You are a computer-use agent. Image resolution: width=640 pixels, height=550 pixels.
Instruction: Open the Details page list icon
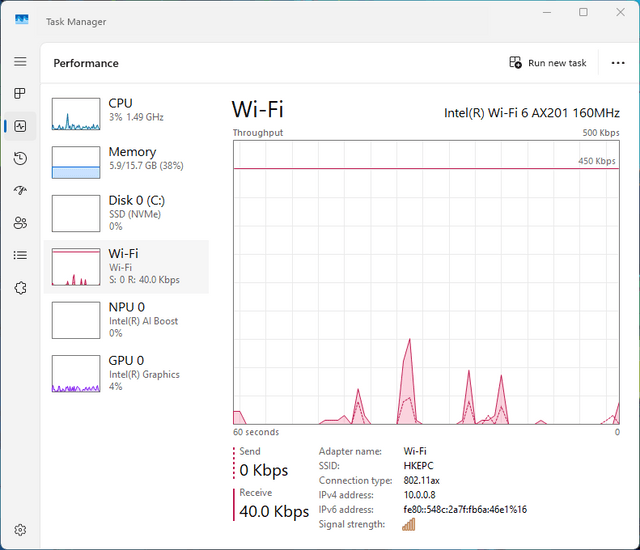click(x=20, y=255)
